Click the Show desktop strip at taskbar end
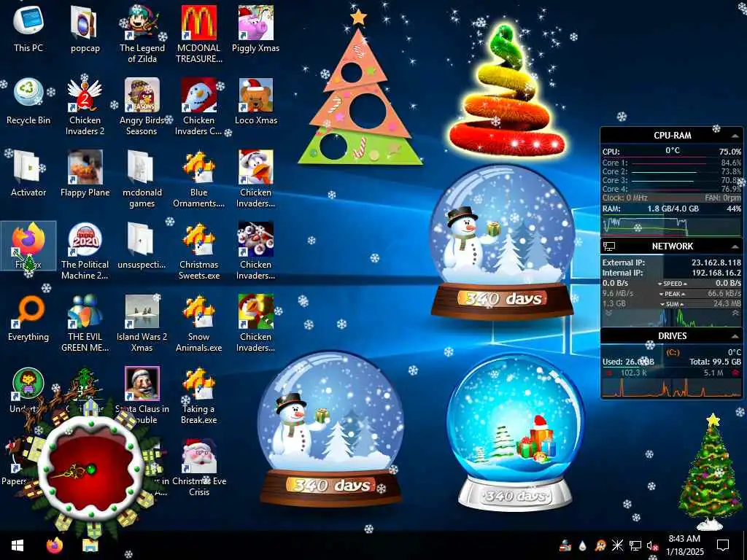 pos(745,545)
